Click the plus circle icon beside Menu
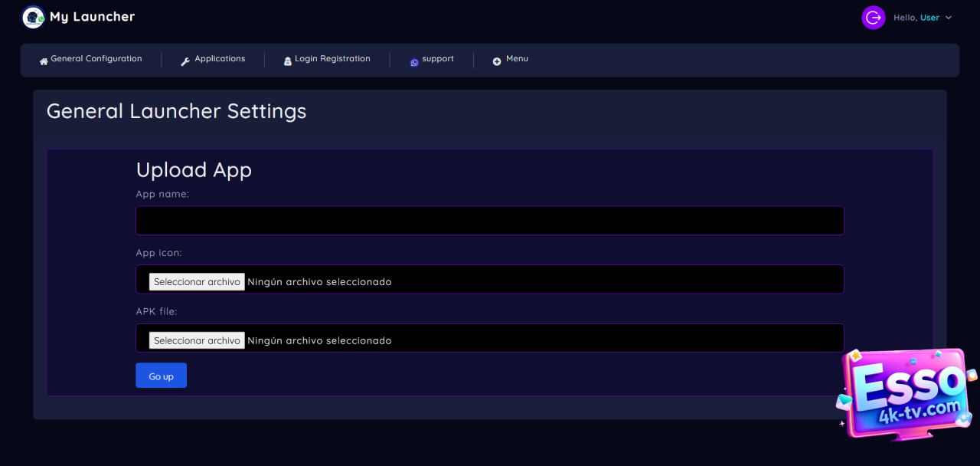This screenshot has height=466, width=980. 497,61
